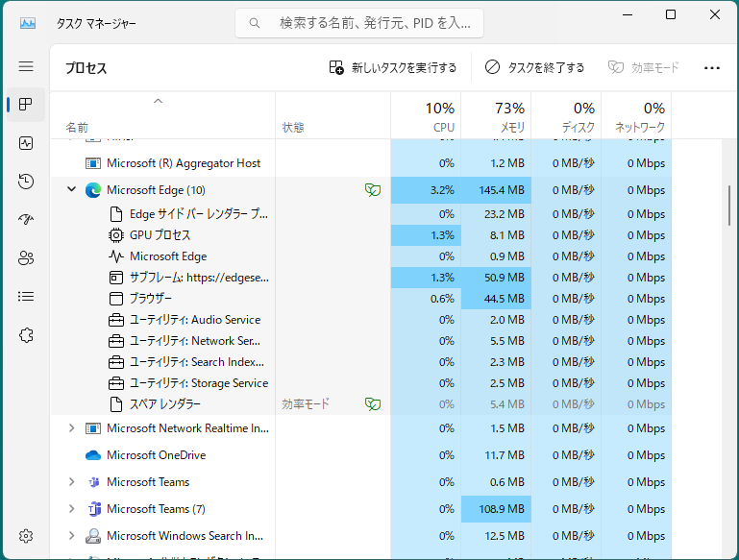Open the App history icon in sidebar
The image size is (739, 560).
pos(26,182)
